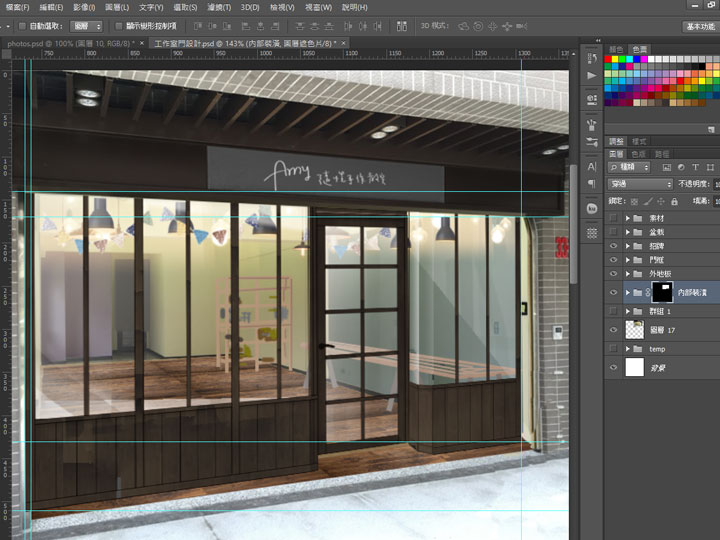720x540 pixels.
Task: Hide the 招牌 layer group
Action: tap(612, 245)
